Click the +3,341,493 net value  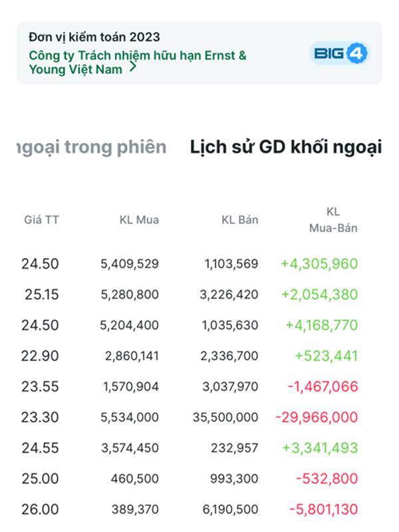tap(320, 448)
